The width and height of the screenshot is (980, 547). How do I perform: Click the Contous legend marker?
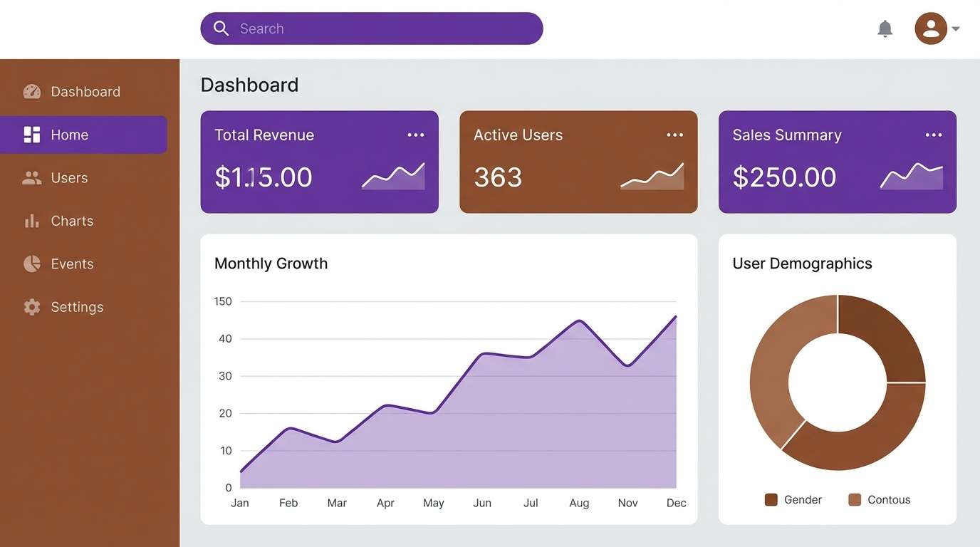[854, 499]
